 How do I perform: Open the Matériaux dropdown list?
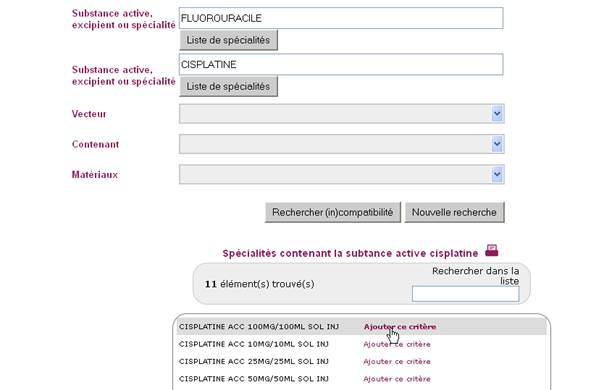(497, 175)
